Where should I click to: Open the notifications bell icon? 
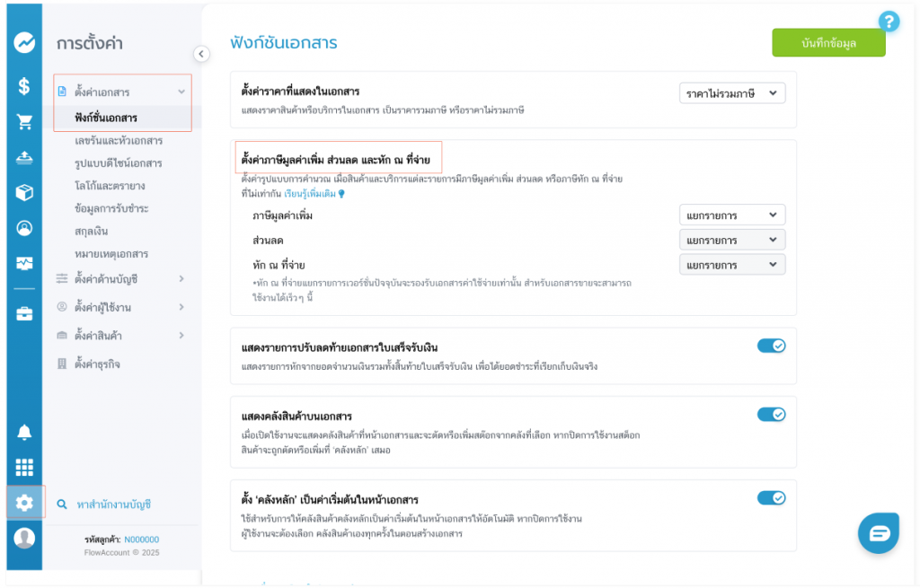point(24,433)
